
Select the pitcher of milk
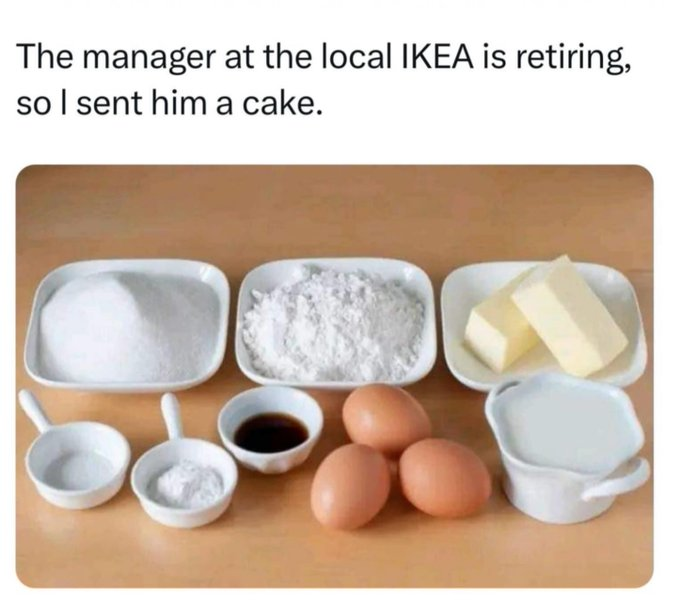[566, 447]
